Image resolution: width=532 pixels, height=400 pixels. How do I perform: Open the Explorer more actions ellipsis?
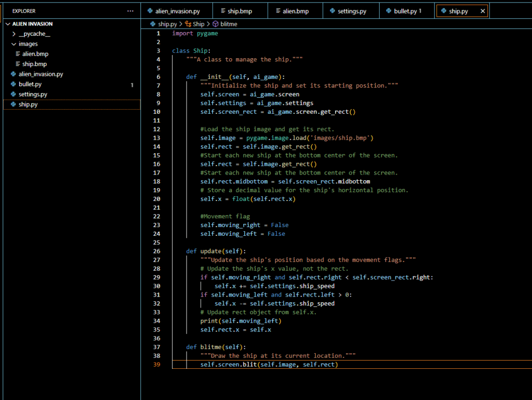coord(130,11)
